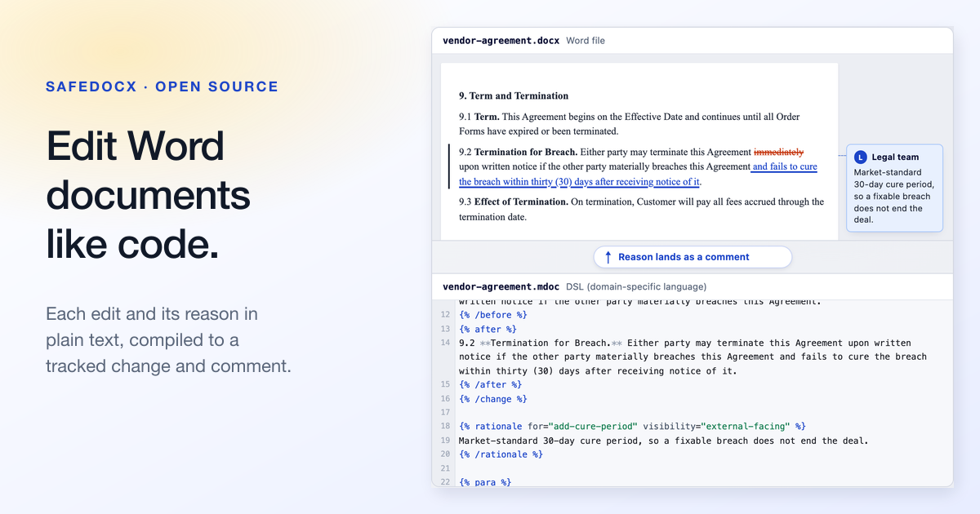Click the up arrow icon in the pill
Image resolution: width=980 pixels, height=514 pixels.
pyautogui.click(x=608, y=257)
